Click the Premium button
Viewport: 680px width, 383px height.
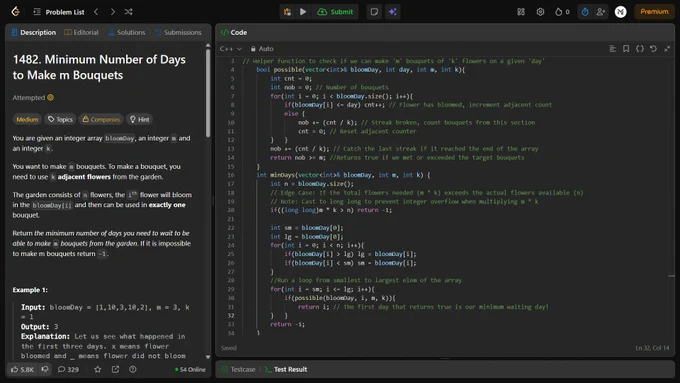tap(654, 12)
